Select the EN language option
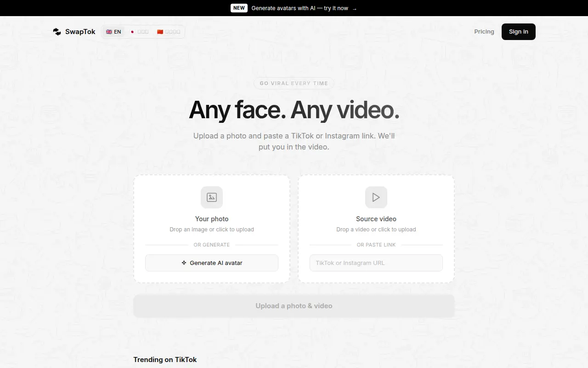This screenshot has width=588, height=368. point(113,32)
